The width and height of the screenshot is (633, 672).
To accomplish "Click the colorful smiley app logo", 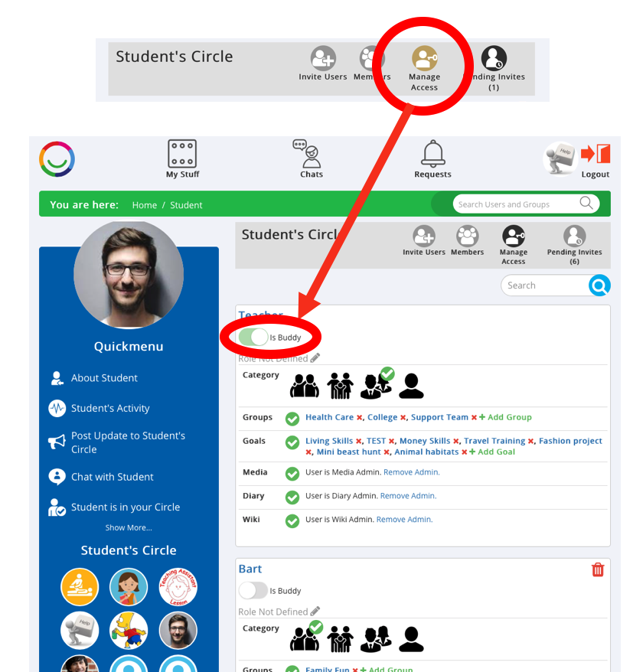I will [57, 159].
